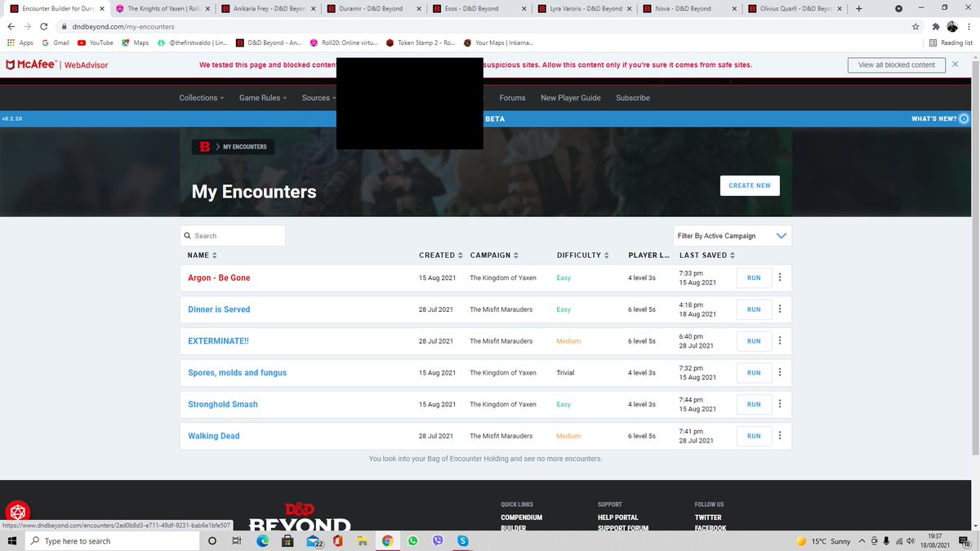The width and height of the screenshot is (980, 551).
Task: Open the red dice roller icon
Action: (x=17, y=512)
